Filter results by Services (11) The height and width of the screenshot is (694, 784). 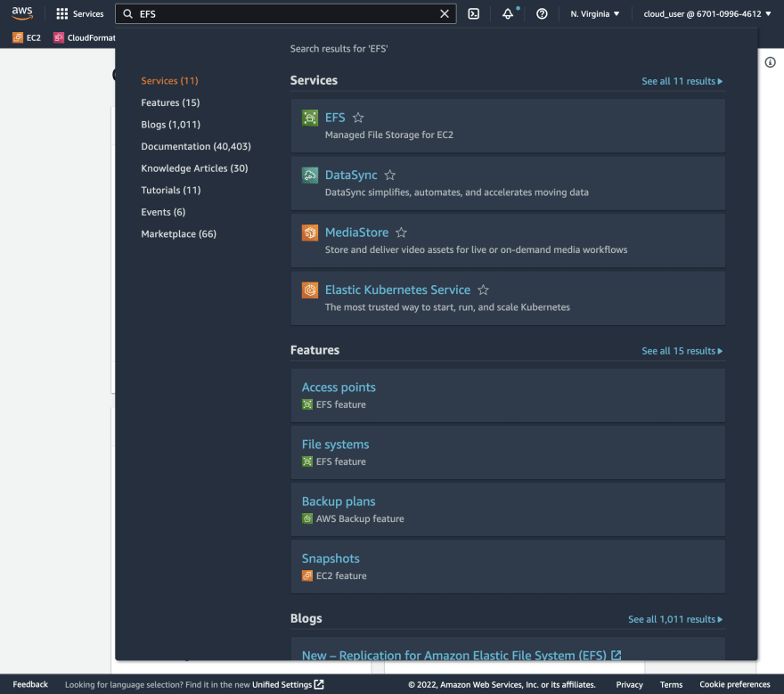pos(169,80)
